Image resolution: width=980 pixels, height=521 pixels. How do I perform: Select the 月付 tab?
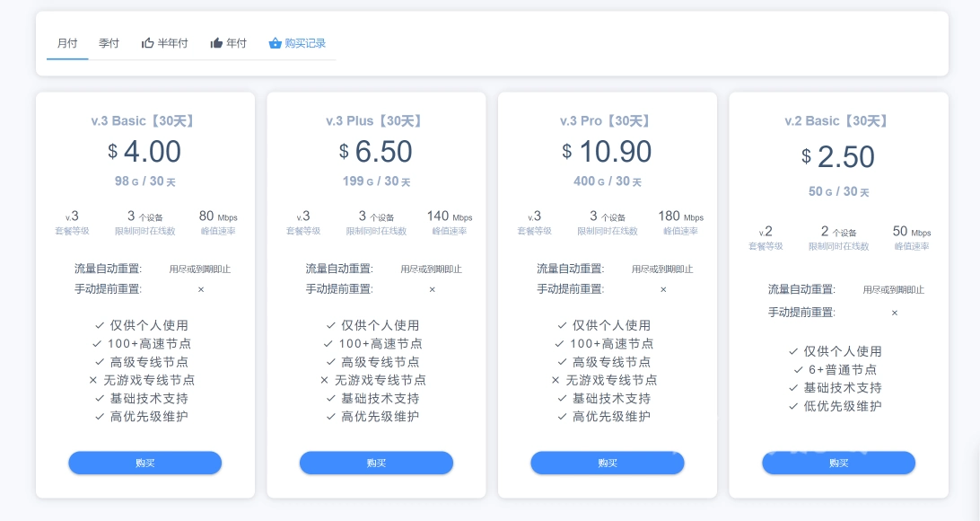(x=67, y=42)
